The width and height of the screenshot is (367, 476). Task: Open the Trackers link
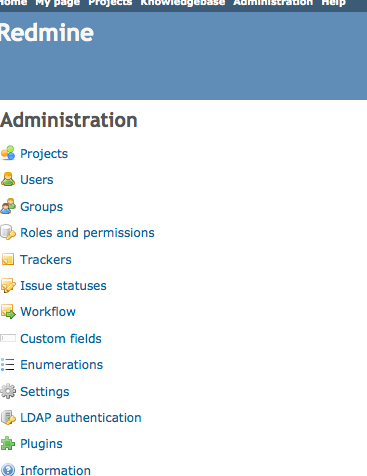(46, 259)
